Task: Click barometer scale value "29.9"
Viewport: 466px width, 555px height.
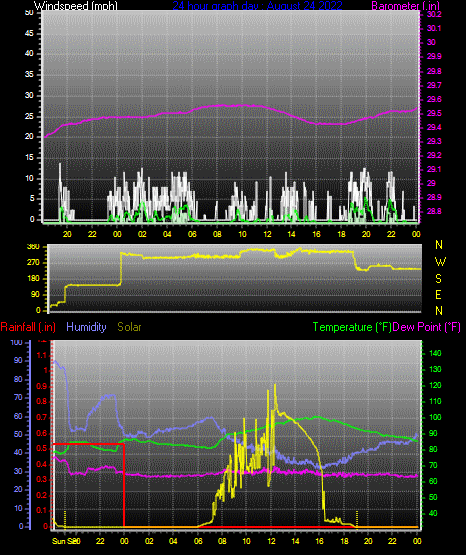Action: pos(434,57)
